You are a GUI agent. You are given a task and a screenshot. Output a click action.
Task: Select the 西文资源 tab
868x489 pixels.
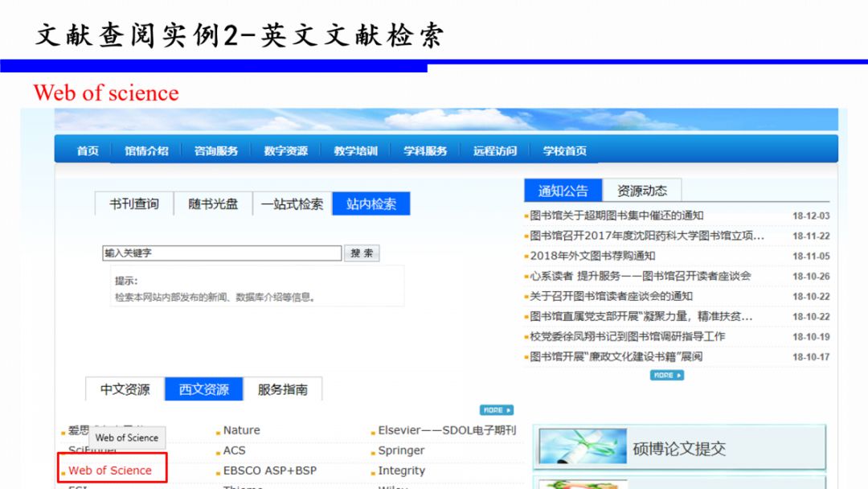(x=203, y=389)
